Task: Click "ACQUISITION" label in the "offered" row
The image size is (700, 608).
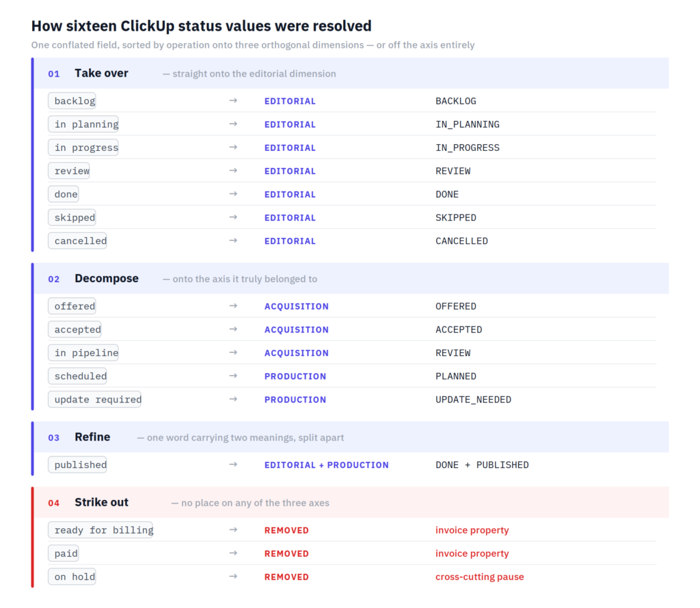Action: point(297,307)
